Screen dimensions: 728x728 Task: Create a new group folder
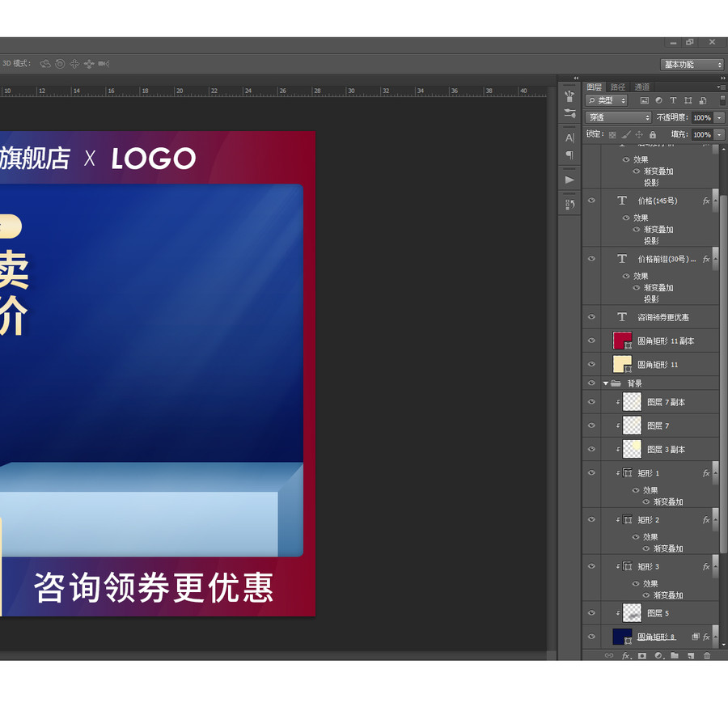[x=675, y=655]
